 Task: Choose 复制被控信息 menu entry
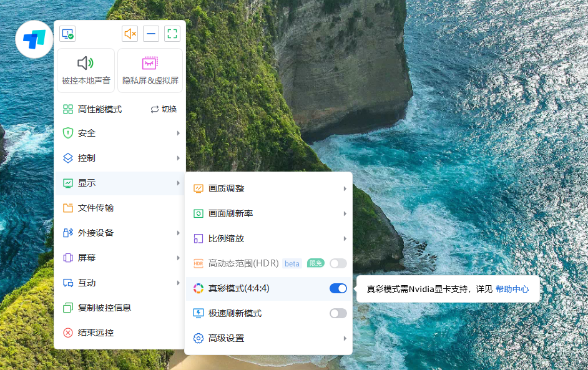[120, 308]
